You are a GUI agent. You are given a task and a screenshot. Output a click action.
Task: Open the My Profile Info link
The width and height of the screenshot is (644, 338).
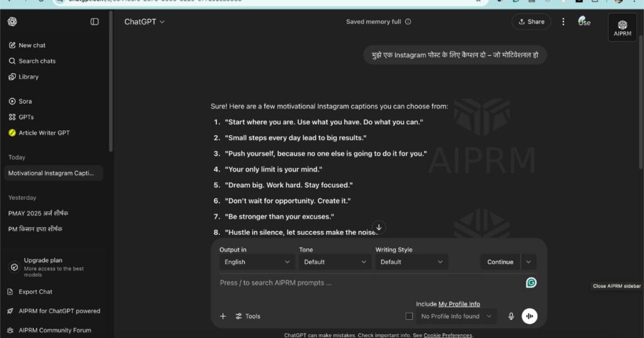pyautogui.click(x=459, y=304)
